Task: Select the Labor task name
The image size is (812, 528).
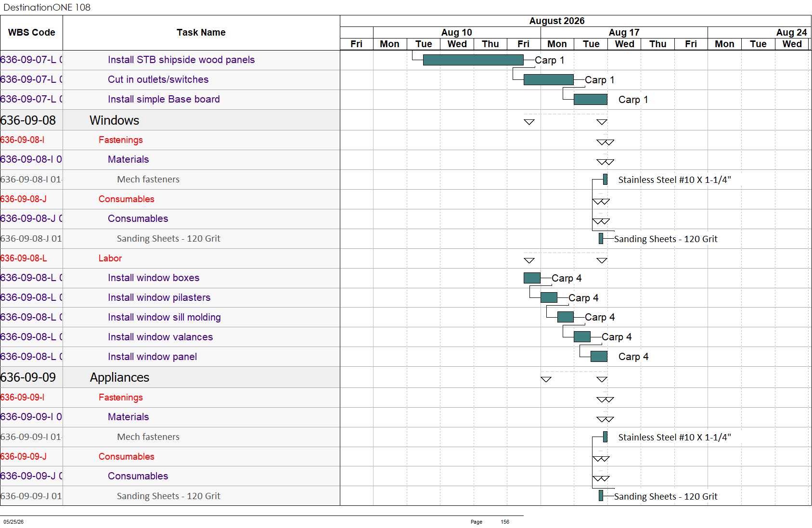Action: 110,258
